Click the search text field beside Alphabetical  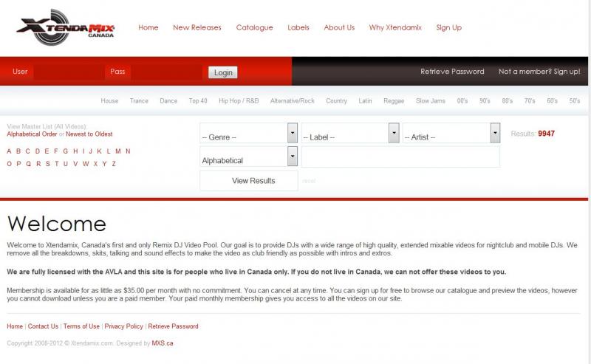click(400, 157)
